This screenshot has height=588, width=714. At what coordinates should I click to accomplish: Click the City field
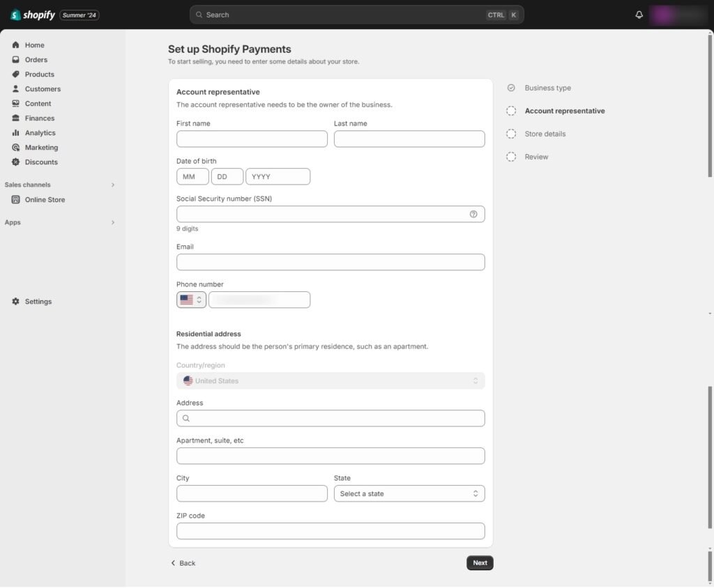(x=252, y=494)
